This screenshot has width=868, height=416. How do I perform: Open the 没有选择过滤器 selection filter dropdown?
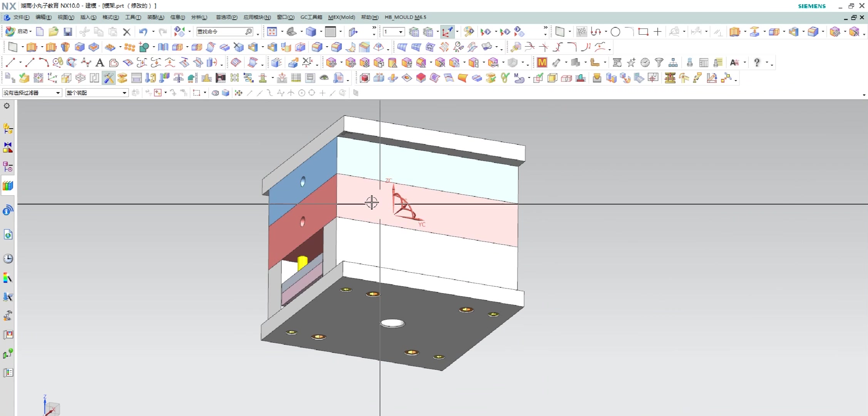[32, 93]
